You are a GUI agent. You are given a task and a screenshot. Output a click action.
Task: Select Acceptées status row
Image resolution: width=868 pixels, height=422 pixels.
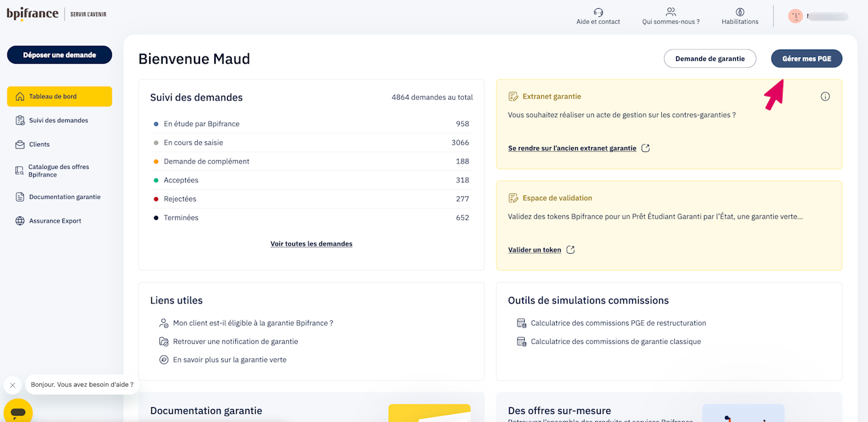[x=311, y=180]
